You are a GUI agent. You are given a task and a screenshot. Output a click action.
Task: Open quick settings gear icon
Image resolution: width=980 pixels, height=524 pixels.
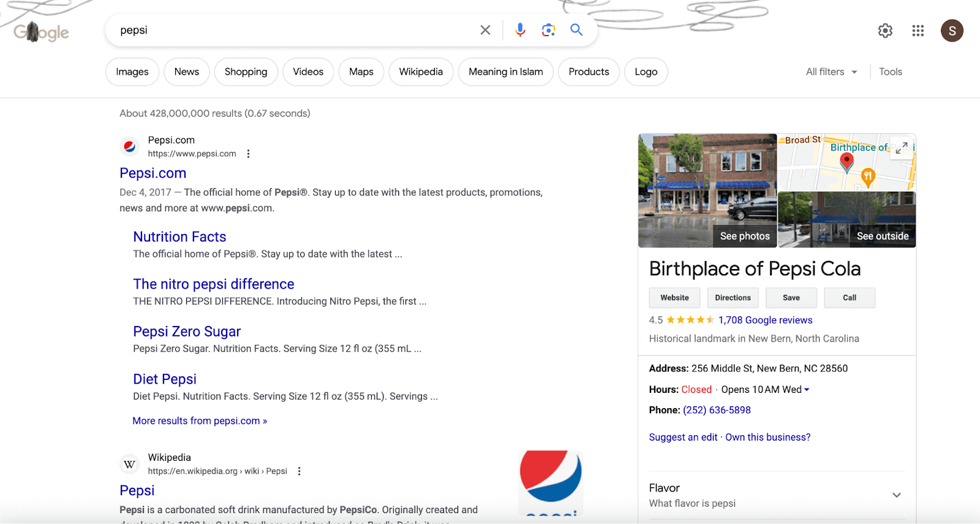pos(885,31)
